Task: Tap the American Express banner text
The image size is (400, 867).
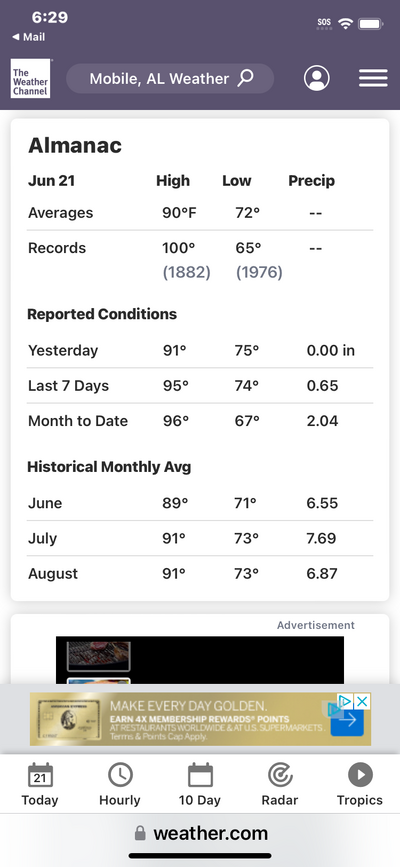Action: [x=216, y=720]
